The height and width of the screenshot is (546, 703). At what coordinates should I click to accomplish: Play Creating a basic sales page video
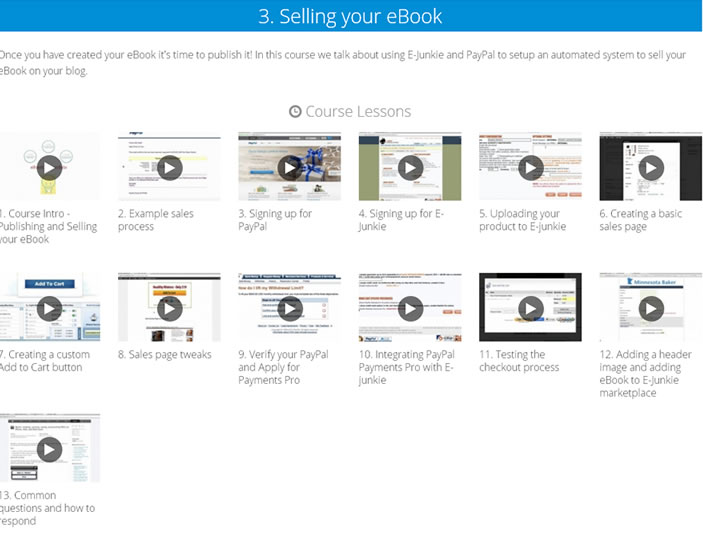[651, 168]
